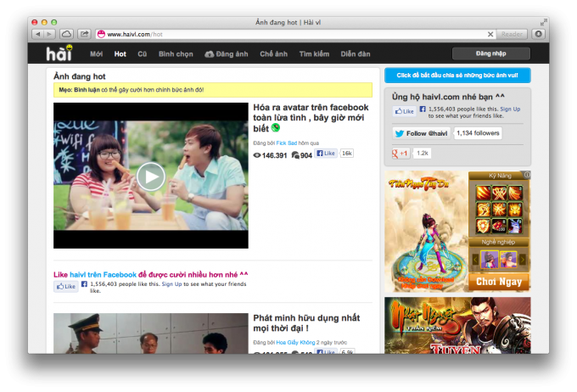Click sidebar Facebook Like button under Ủng hộ
The image size is (577, 392).
[405, 111]
